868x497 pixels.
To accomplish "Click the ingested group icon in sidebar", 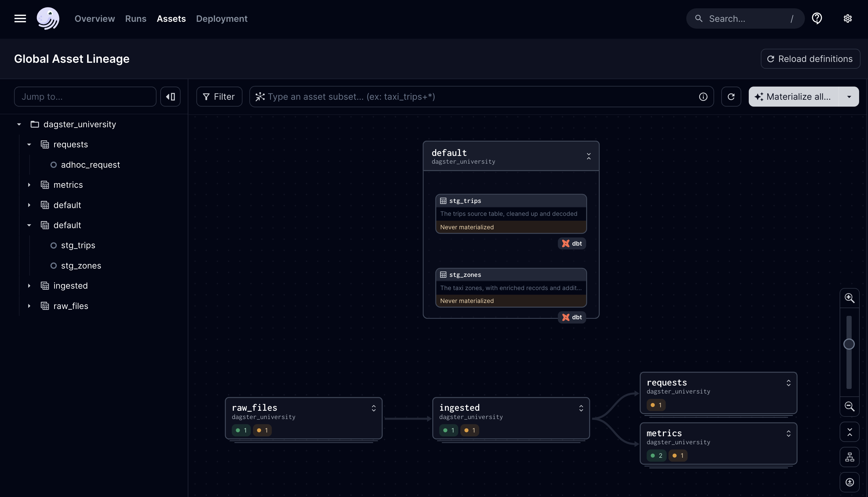I will pyautogui.click(x=45, y=286).
